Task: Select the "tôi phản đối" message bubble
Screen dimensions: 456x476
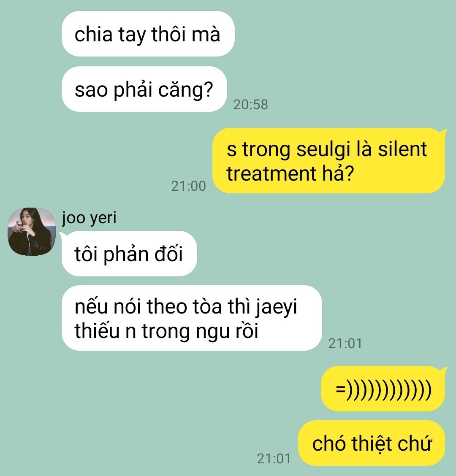Action: tap(129, 254)
